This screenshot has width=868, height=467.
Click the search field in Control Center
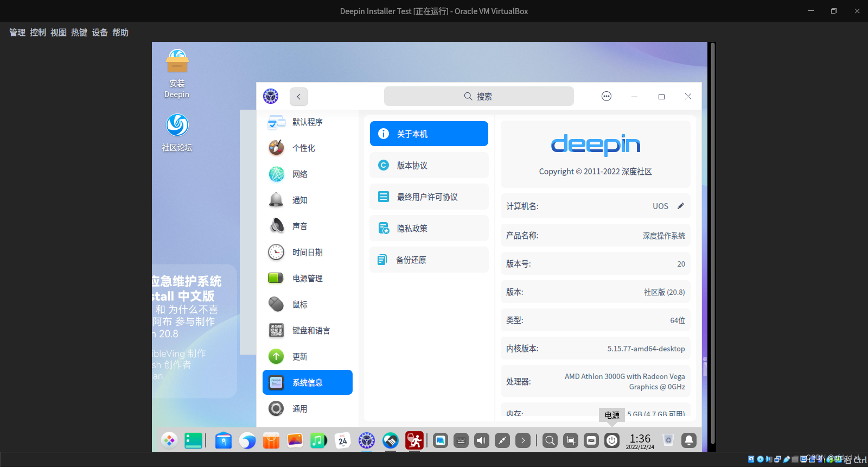(x=479, y=96)
